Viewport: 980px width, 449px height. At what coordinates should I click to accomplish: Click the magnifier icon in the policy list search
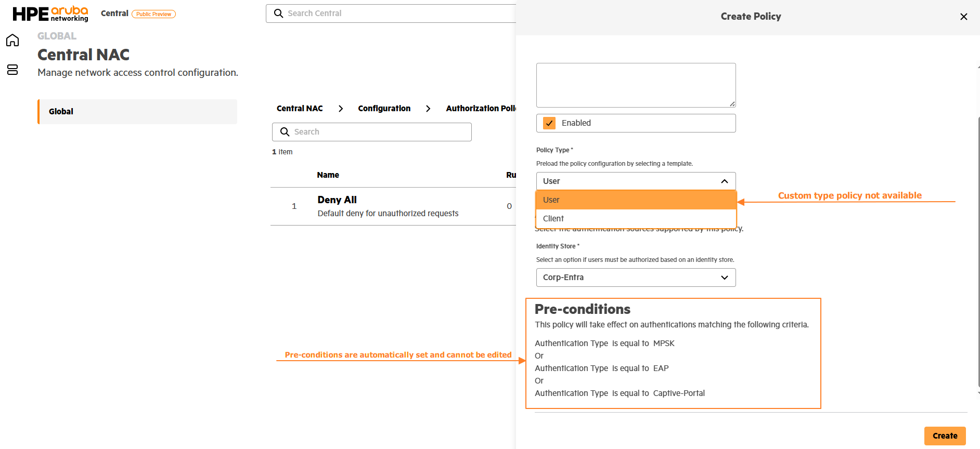pyautogui.click(x=285, y=132)
